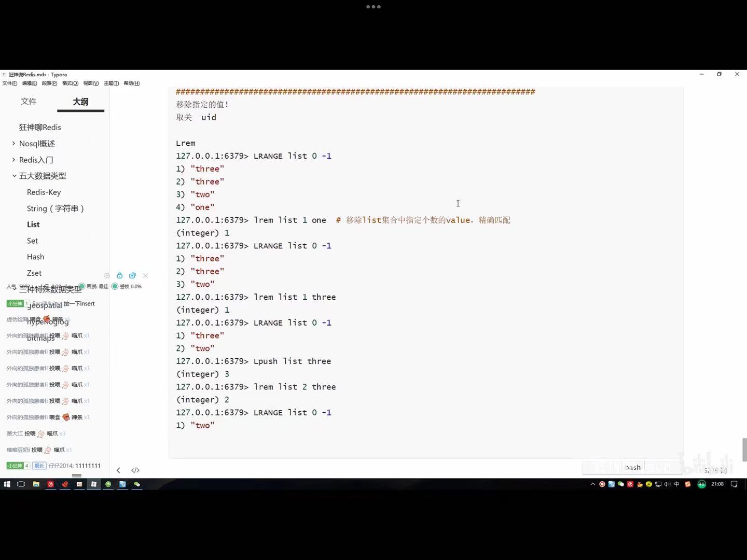Click the text '移除指定的值！'
The width and height of the screenshot is (747, 560).
pyautogui.click(x=202, y=104)
